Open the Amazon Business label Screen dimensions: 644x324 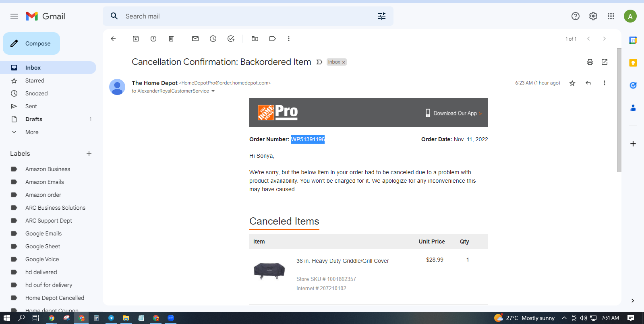click(x=48, y=169)
